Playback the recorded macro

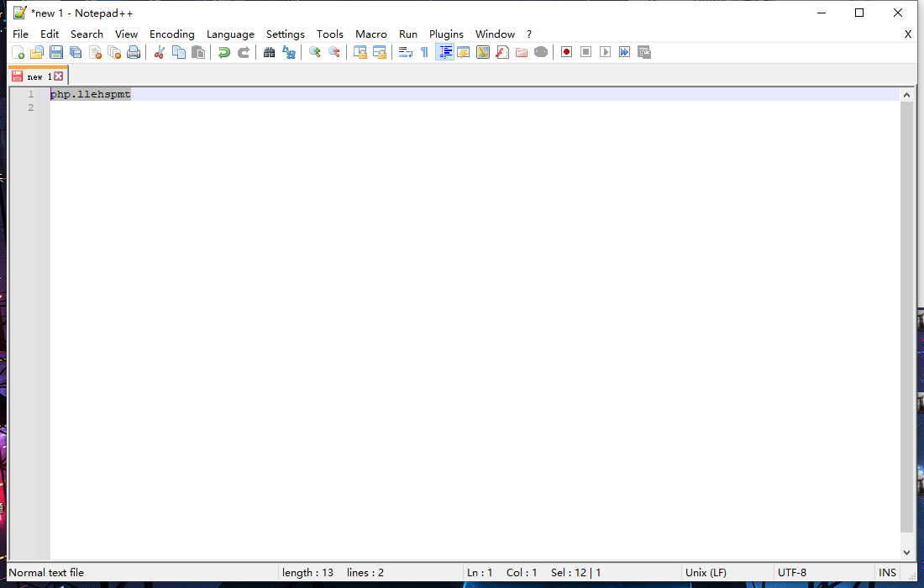(605, 51)
